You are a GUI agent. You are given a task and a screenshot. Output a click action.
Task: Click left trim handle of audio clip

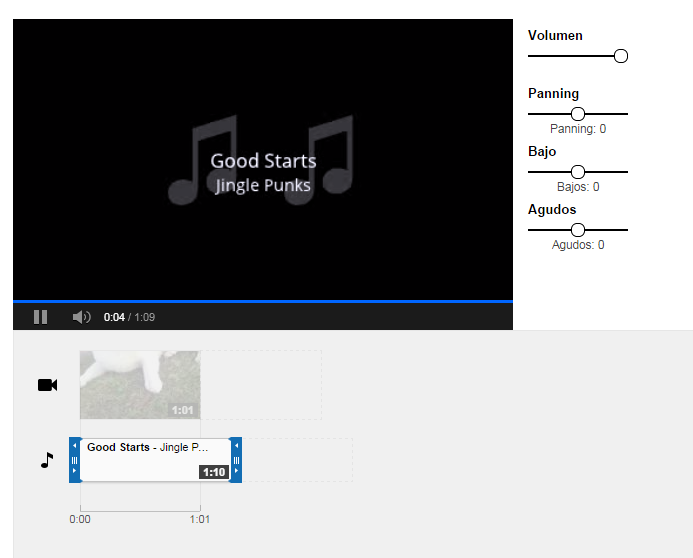(x=75, y=460)
